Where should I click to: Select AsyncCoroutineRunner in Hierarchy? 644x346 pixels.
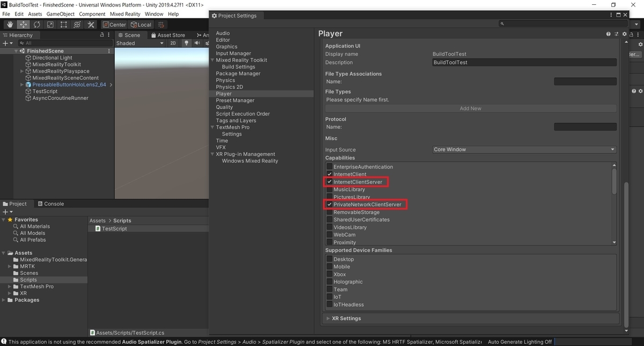click(60, 98)
